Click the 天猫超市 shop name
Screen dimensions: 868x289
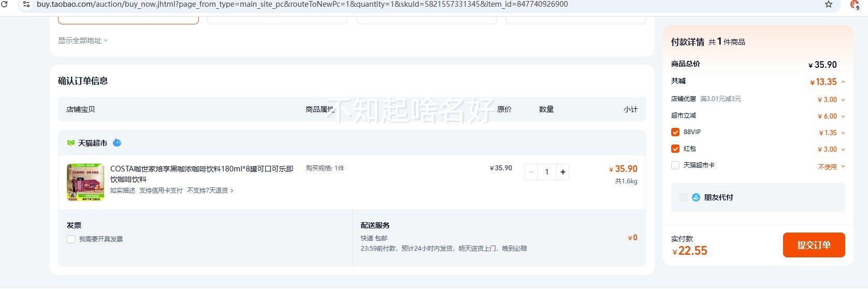coord(93,143)
